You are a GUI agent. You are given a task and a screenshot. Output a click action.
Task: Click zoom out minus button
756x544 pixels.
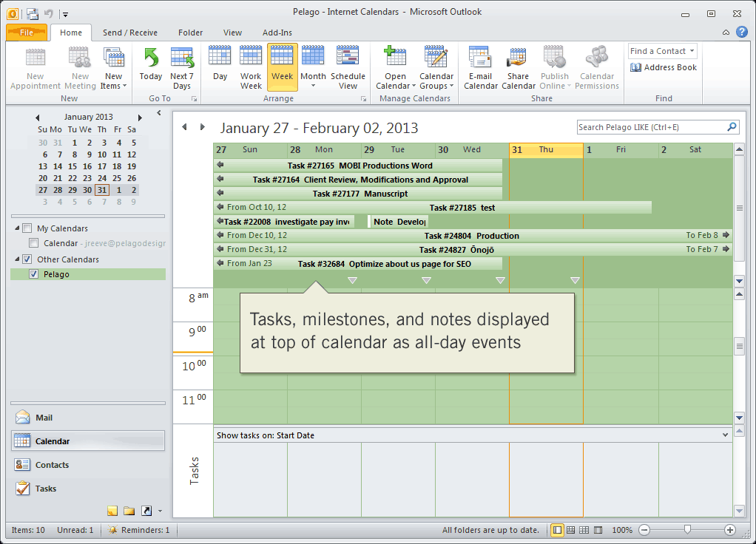tap(644, 530)
